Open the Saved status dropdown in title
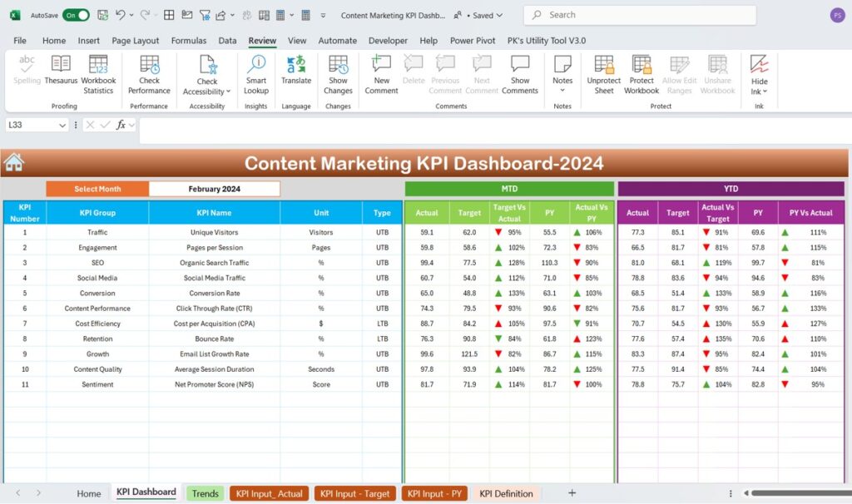This screenshot has height=504, width=852. pos(499,15)
